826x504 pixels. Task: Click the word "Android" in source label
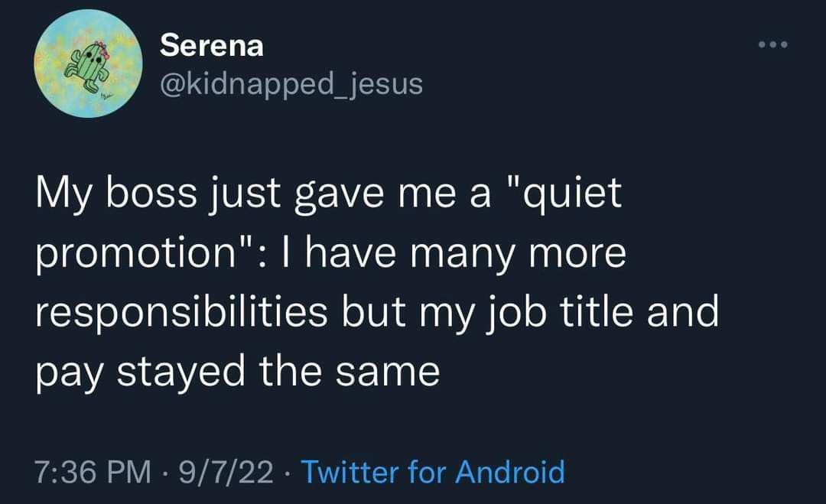[x=510, y=472]
